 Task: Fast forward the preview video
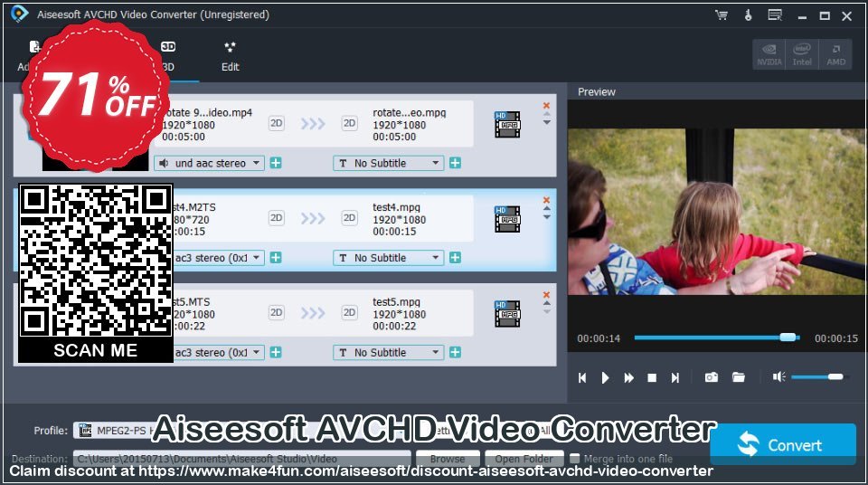coord(629,377)
